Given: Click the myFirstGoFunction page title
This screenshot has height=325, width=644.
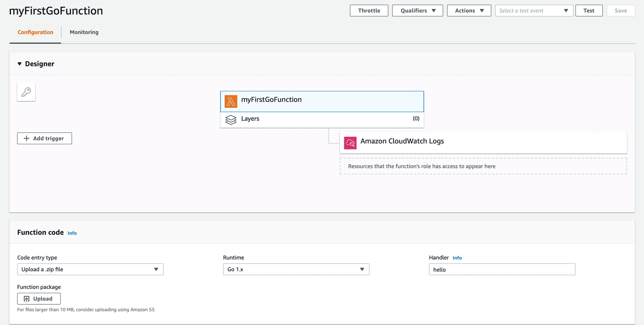Looking at the screenshot, I should [x=56, y=11].
